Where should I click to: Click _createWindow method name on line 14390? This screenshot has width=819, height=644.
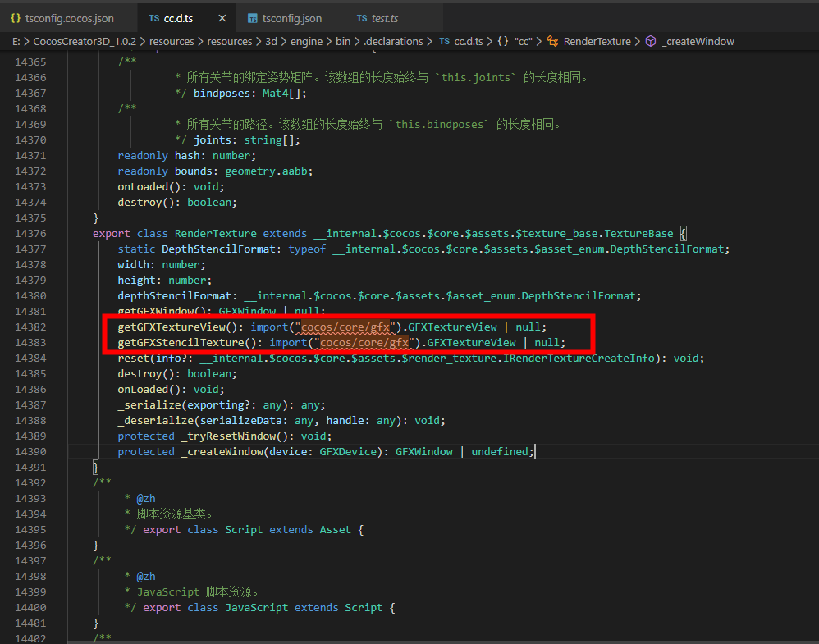pos(222,452)
